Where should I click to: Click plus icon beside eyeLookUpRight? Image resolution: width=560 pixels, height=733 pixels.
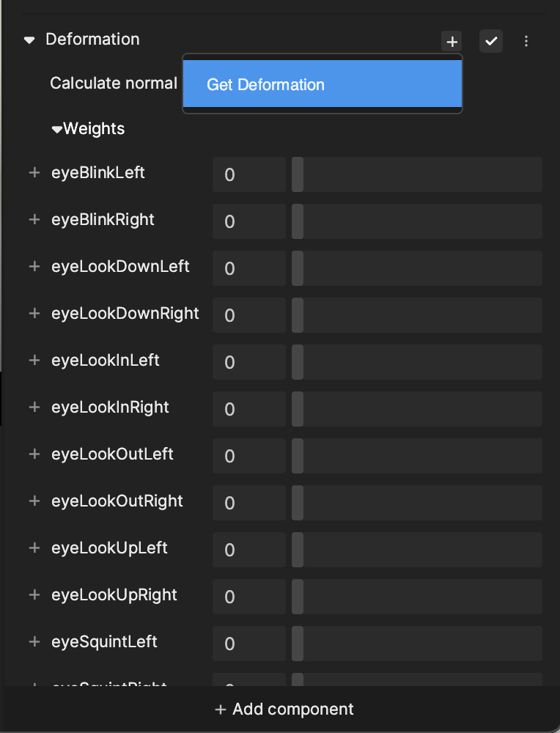[x=34, y=595]
